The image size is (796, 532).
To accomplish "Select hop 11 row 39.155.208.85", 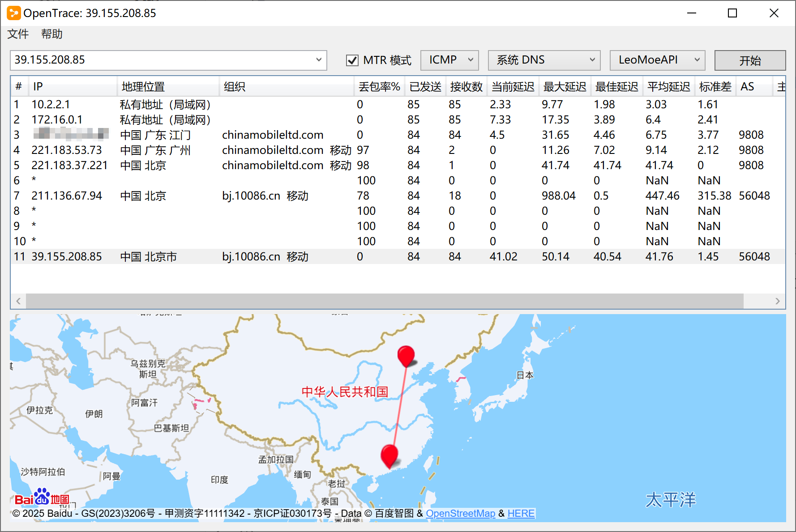I will (x=66, y=256).
